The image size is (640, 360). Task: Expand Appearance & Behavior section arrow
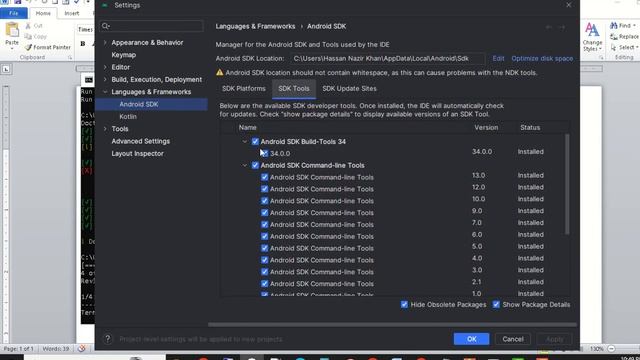point(105,42)
